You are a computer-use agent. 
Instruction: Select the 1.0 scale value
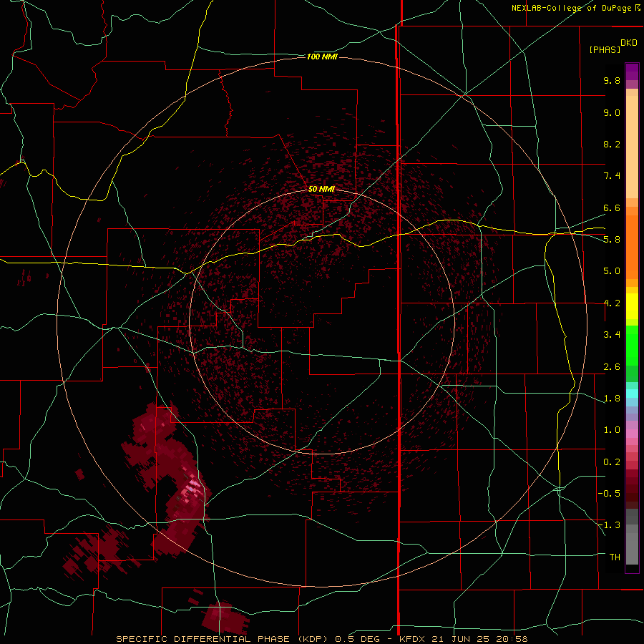[x=612, y=430]
